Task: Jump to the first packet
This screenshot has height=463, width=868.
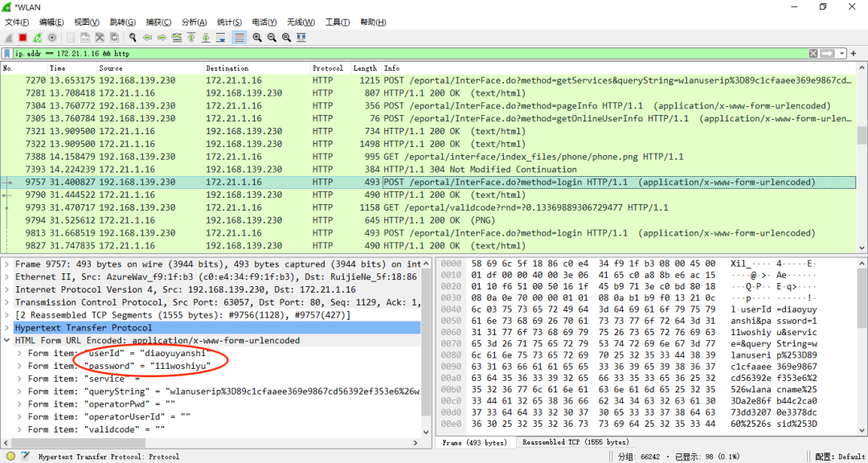Action: point(191,38)
